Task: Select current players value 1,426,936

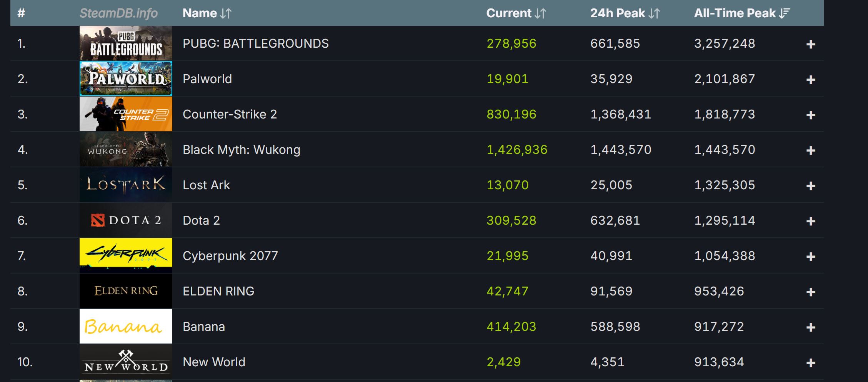Action: tap(517, 150)
